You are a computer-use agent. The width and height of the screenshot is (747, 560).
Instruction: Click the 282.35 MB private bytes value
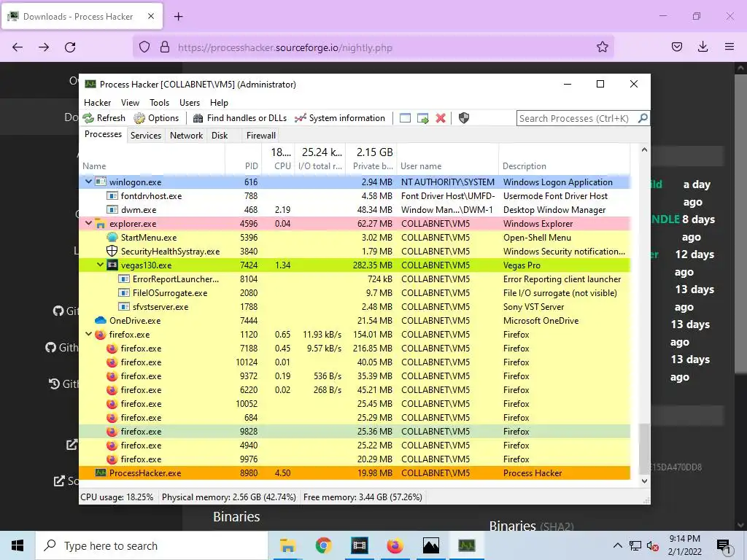coord(373,265)
